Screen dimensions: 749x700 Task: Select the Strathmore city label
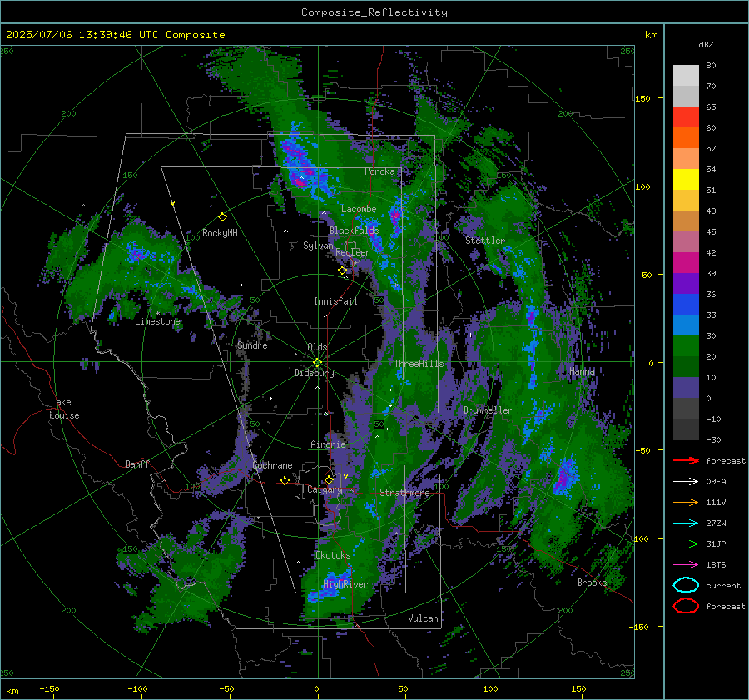[404, 493]
